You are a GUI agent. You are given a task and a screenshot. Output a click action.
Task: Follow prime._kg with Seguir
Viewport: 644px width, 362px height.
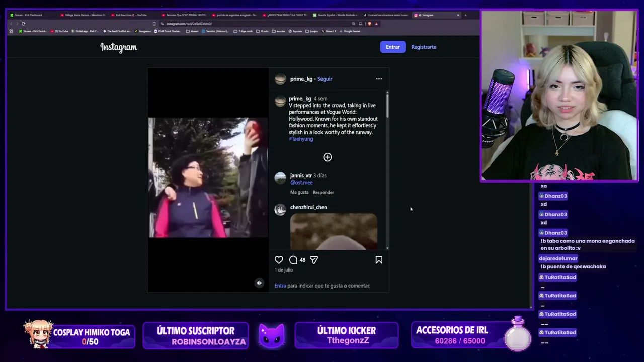(x=325, y=79)
